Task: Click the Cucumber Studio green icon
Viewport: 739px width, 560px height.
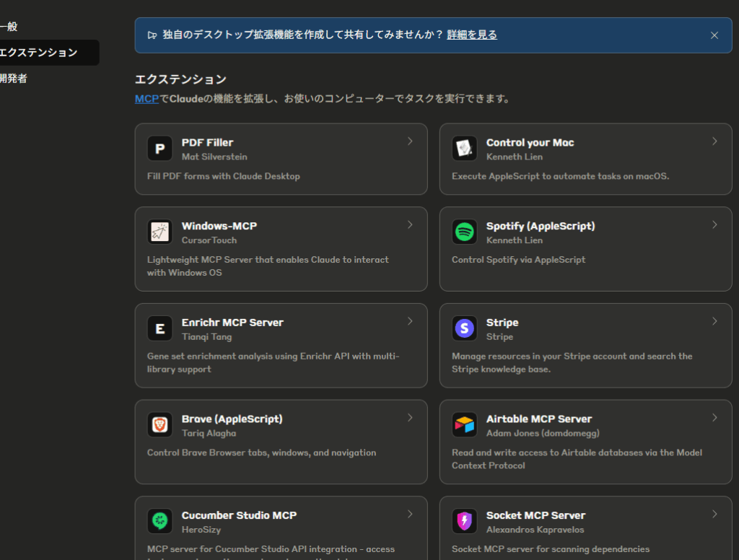Action: click(159, 521)
